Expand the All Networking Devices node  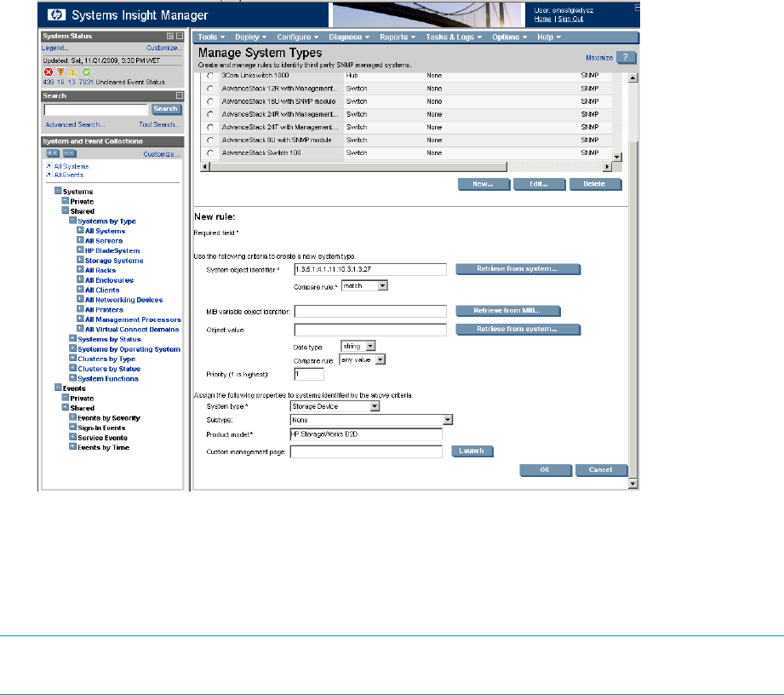tap(80, 299)
